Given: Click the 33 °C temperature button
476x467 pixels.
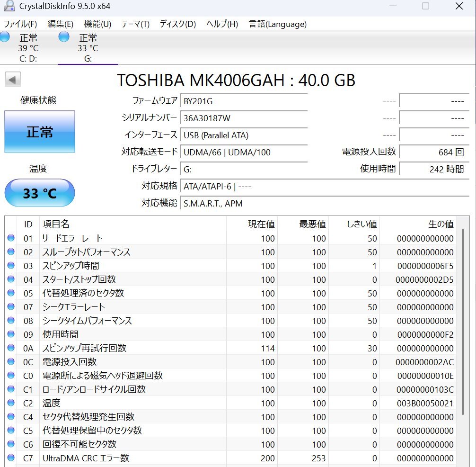Looking at the screenshot, I should [40, 193].
